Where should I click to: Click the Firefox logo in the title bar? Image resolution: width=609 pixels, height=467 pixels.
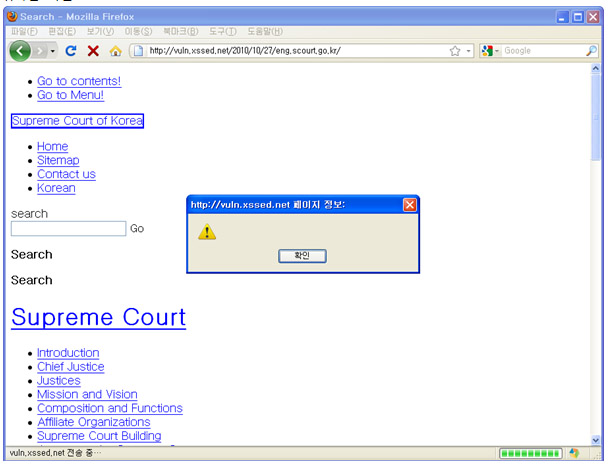(12, 16)
